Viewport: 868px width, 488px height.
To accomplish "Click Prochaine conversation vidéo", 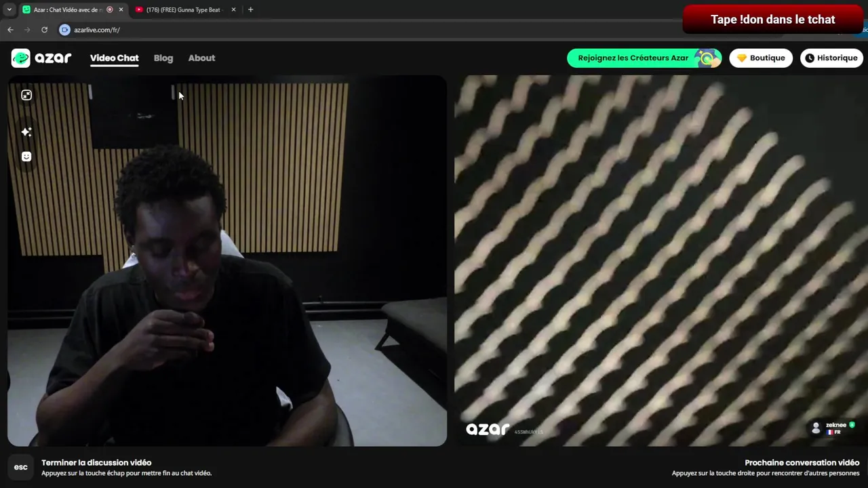I will (802, 463).
